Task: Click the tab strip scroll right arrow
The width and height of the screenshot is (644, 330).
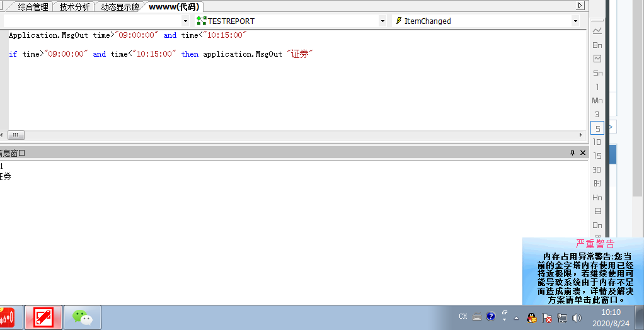Action: (580, 5)
